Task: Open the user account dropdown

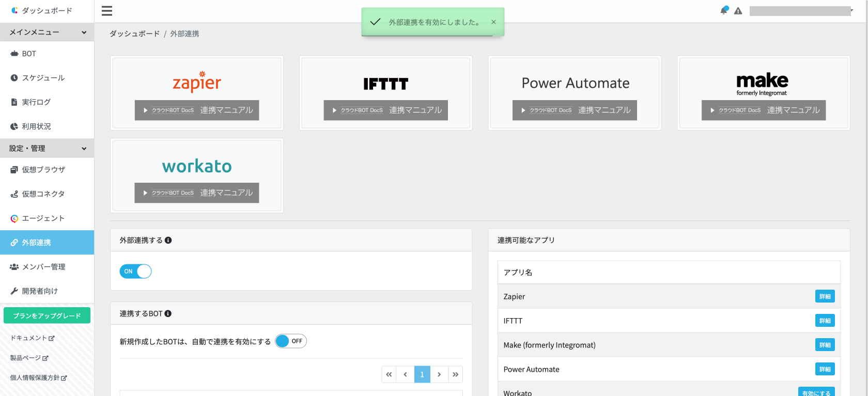Action: (x=801, y=11)
